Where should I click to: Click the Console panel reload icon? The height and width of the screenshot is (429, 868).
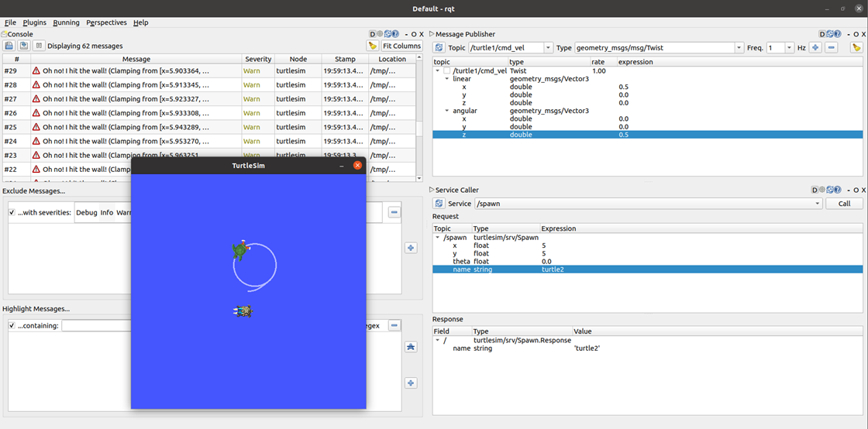pyautogui.click(x=387, y=34)
